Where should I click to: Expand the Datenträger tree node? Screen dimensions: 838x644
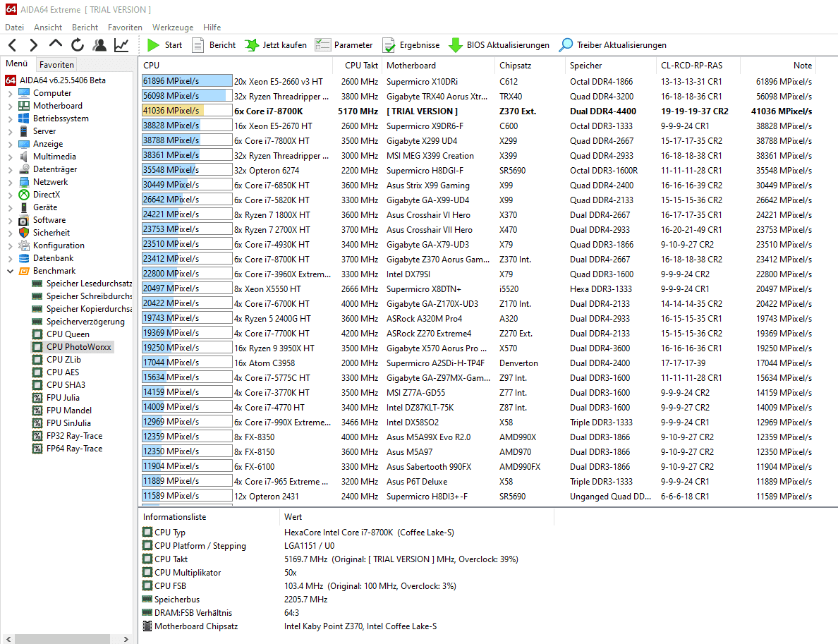[x=10, y=169]
